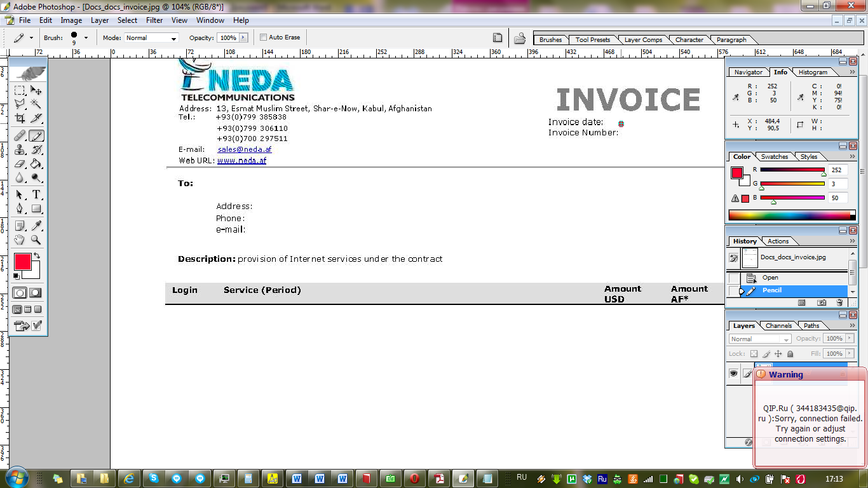Select the Clone Stamp tool
The image size is (868, 488).
[20, 150]
